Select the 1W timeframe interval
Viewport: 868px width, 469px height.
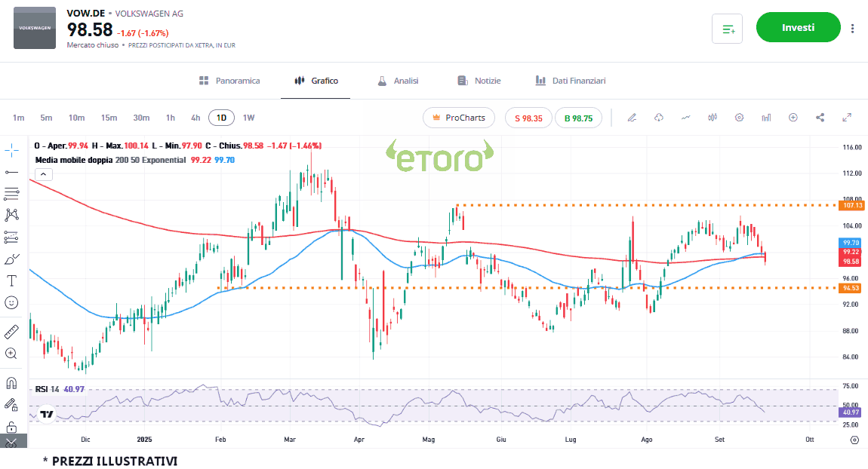coord(248,118)
